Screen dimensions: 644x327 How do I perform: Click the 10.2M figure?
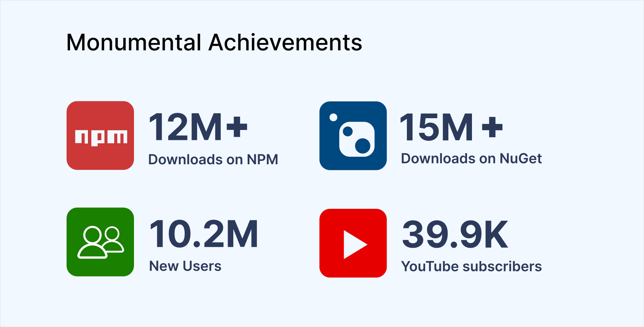pos(204,234)
